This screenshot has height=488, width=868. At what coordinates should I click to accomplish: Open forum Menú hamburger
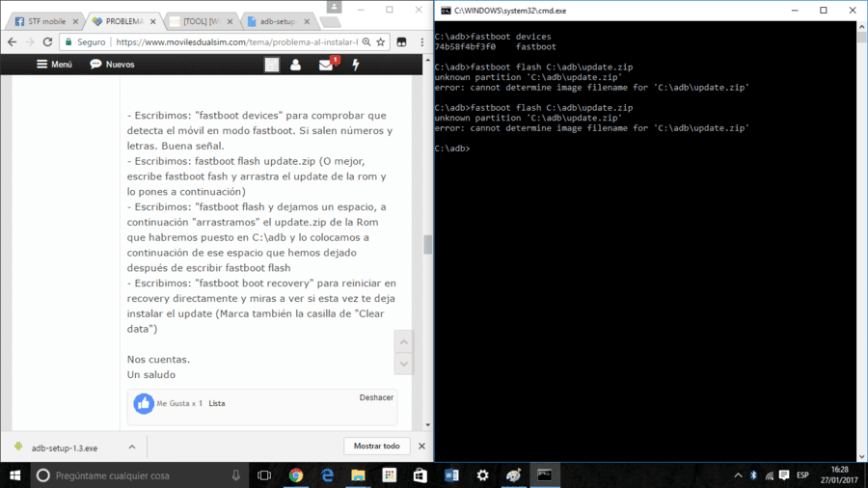coord(54,65)
